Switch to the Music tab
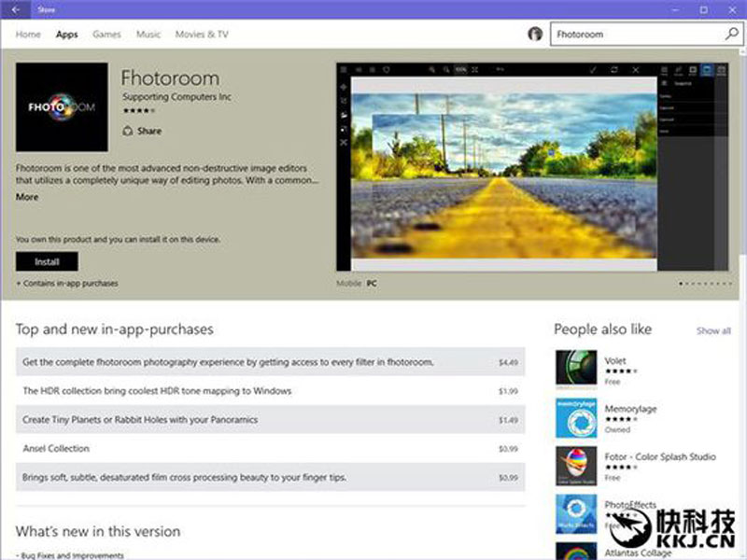This screenshot has height=560, width=747. [148, 35]
